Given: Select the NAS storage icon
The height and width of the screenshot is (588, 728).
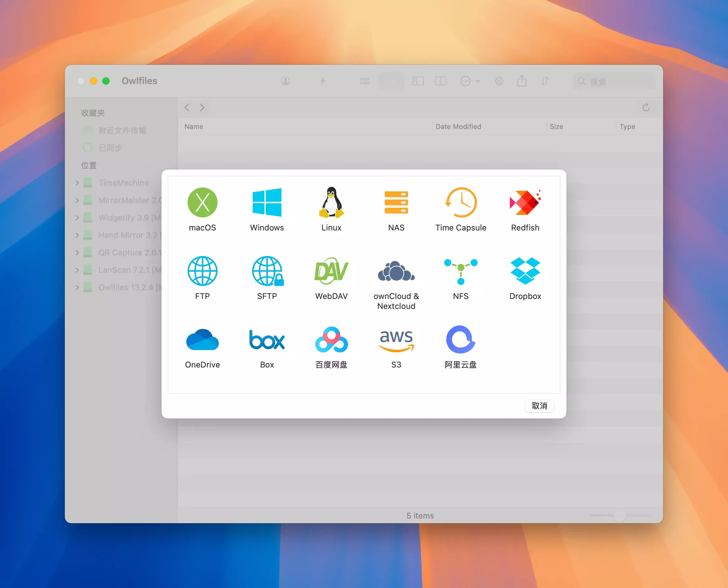Looking at the screenshot, I should pyautogui.click(x=396, y=202).
